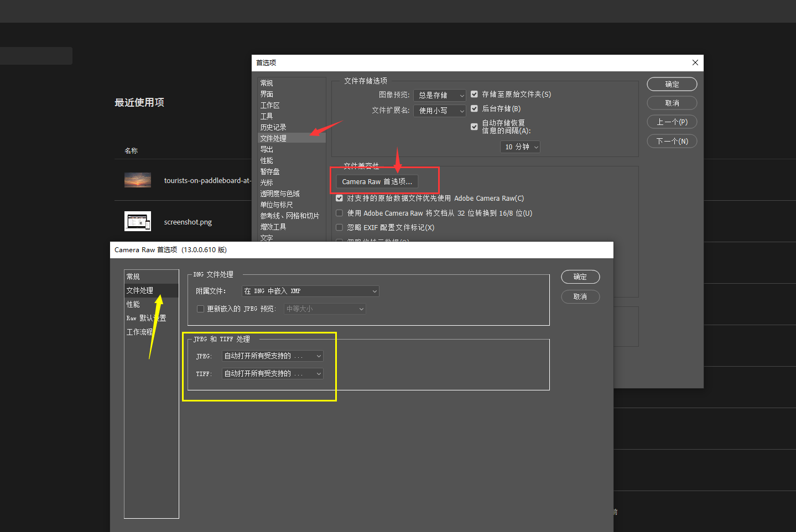Click 取消 in Camera Raw 首选项 dialog
Screen dimensions: 796x532
coord(580,296)
